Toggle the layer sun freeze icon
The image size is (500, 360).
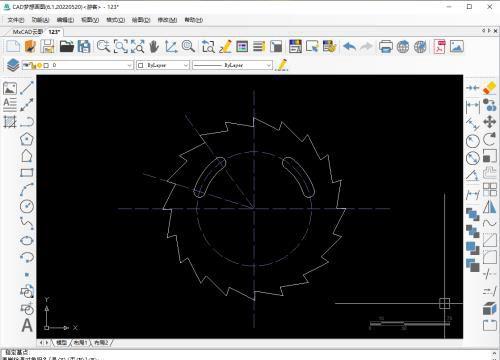[x=40, y=65]
